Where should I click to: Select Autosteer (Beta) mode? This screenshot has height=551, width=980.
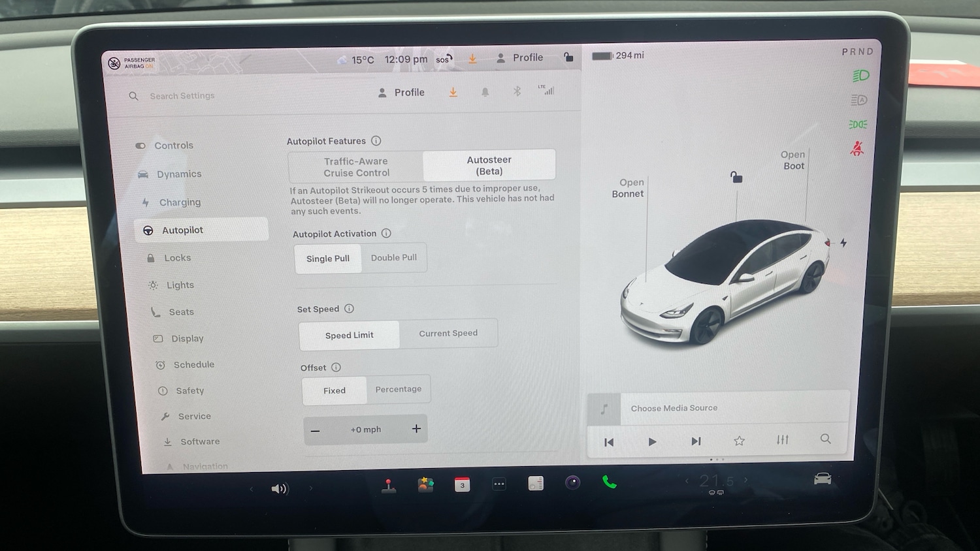click(x=489, y=165)
